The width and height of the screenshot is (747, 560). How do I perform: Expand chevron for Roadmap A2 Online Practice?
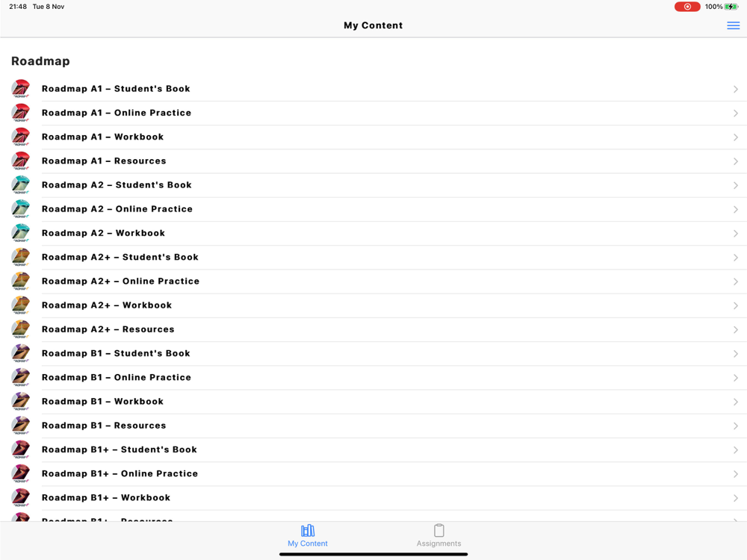736,210
